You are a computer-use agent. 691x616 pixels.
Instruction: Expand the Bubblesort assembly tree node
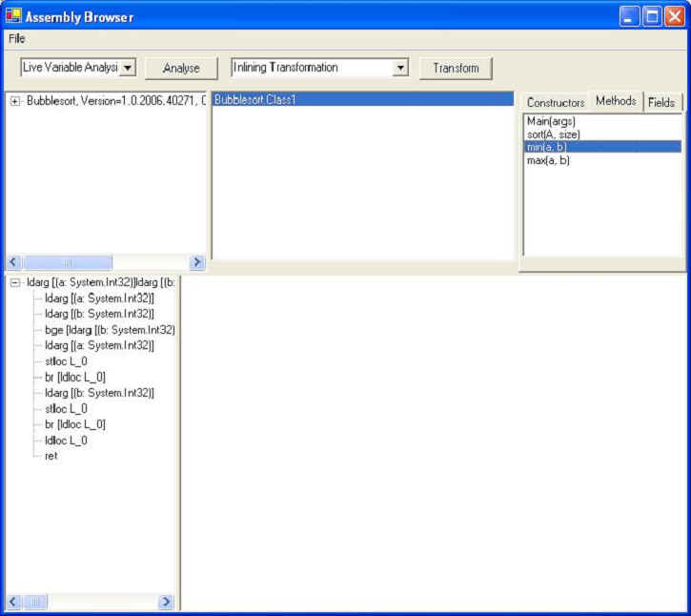click(x=15, y=101)
